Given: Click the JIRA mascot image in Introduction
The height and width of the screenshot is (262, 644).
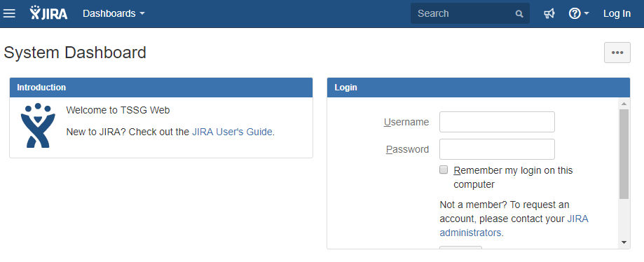Looking at the screenshot, I should pyautogui.click(x=38, y=125).
